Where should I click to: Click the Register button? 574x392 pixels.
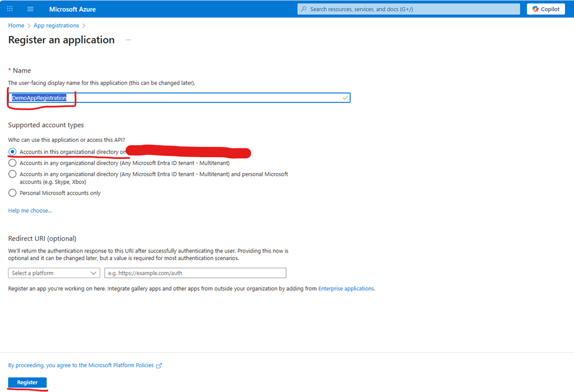pos(27,383)
